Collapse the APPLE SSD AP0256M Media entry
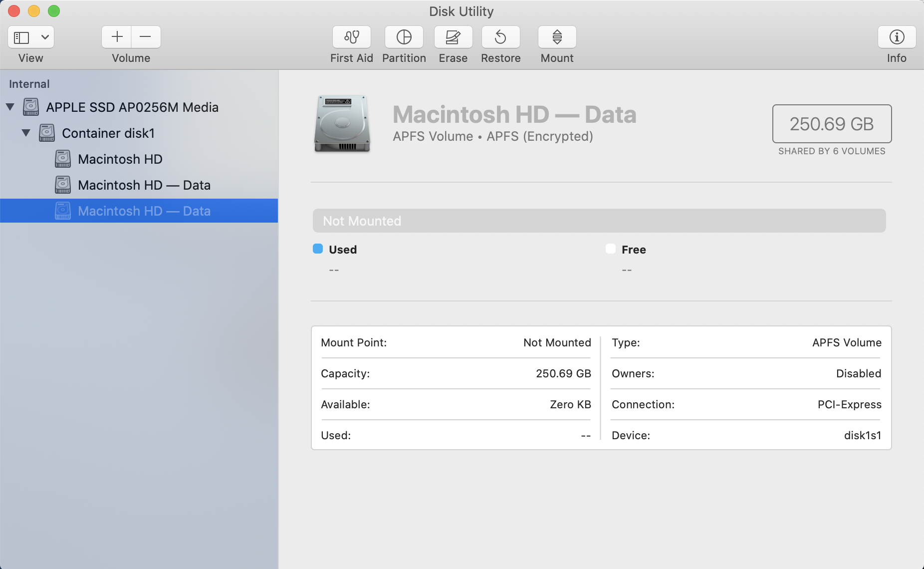 click(10, 107)
